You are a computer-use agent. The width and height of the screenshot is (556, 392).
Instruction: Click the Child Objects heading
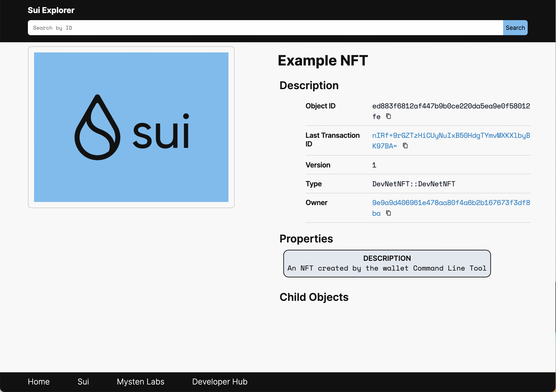point(314,297)
